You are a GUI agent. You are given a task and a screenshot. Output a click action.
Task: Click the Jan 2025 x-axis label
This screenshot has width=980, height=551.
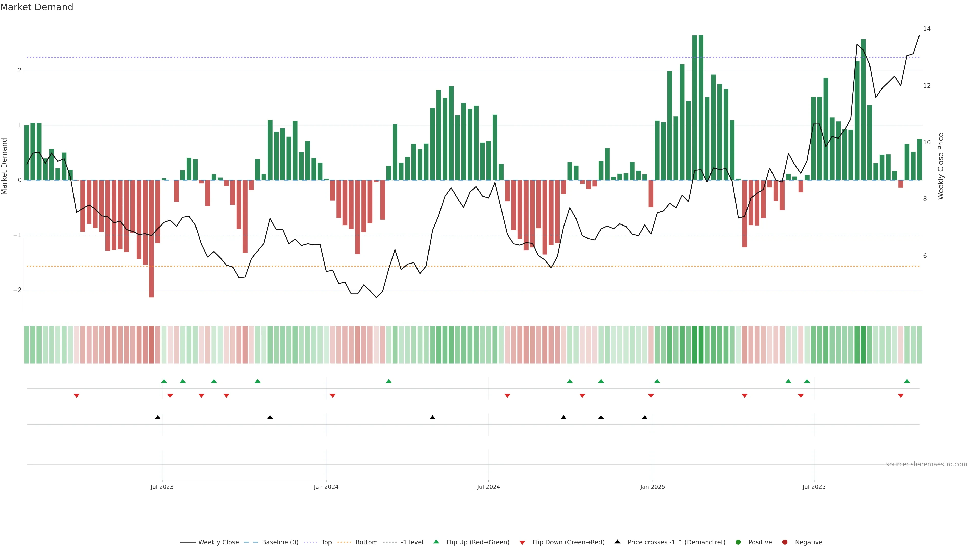point(652,487)
